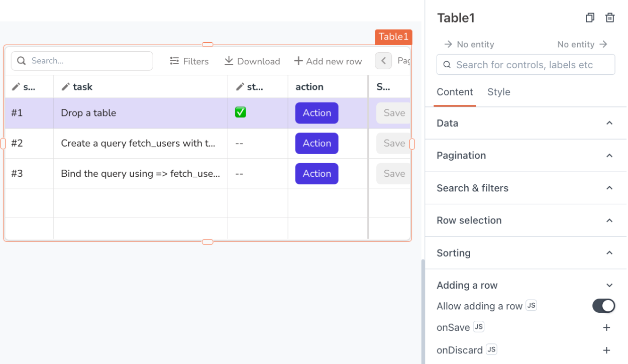Image resolution: width=628 pixels, height=364 pixels.
Task: Switch to the Style tab
Action: (x=498, y=92)
